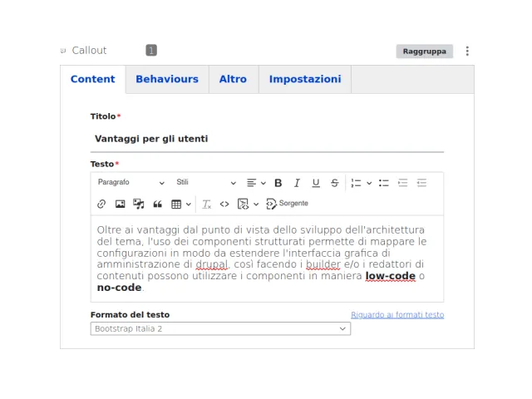Click the bold word no-code in the text
This screenshot has width=532, height=399.
point(119,288)
